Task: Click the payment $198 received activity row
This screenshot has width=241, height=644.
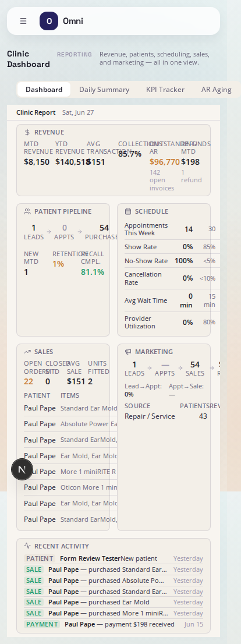Action: pyautogui.click(x=114, y=624)
